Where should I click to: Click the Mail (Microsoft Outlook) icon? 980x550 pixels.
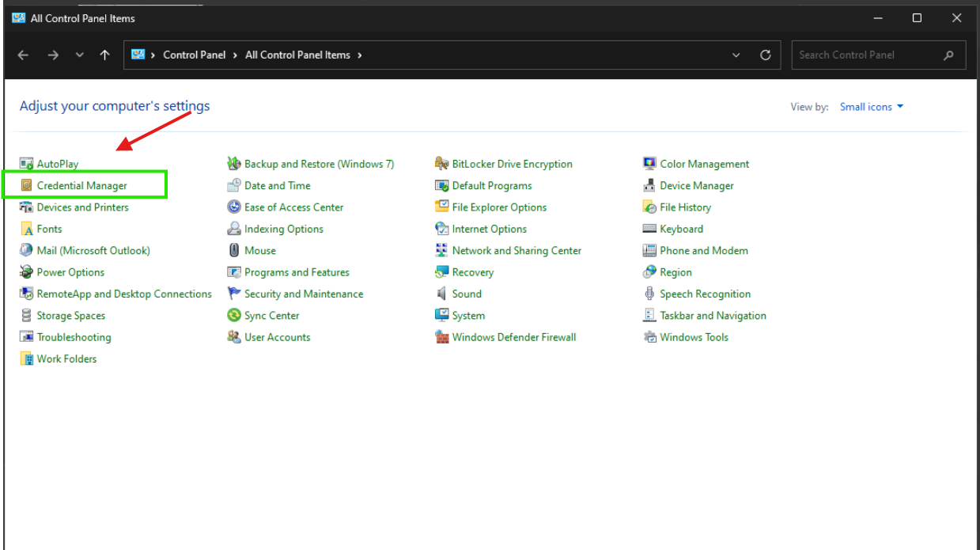26,250
